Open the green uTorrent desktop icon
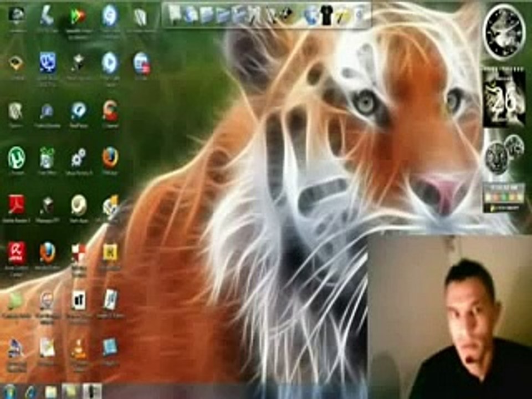The width and height of the screenshot is (532, 399). pyautogui.click(x=16, y=158)
